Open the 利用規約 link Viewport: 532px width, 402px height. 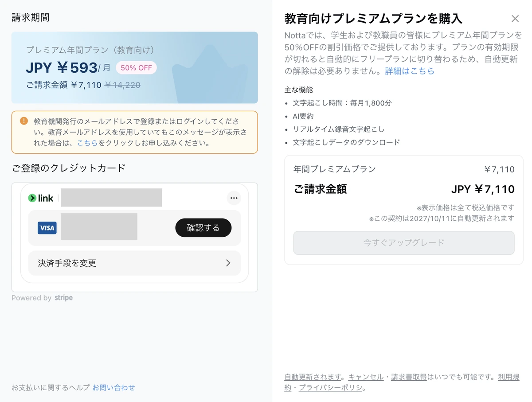click(x=509, y=377)
